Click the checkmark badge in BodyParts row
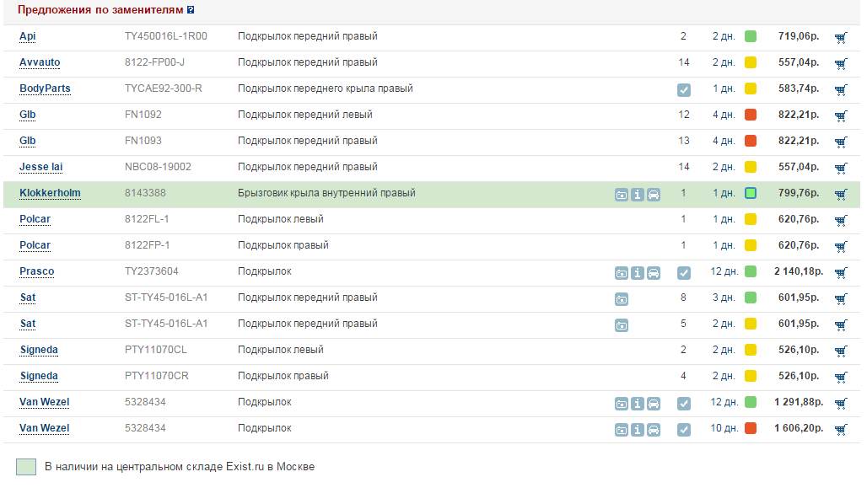867x504 pixels. pos(683,89)
